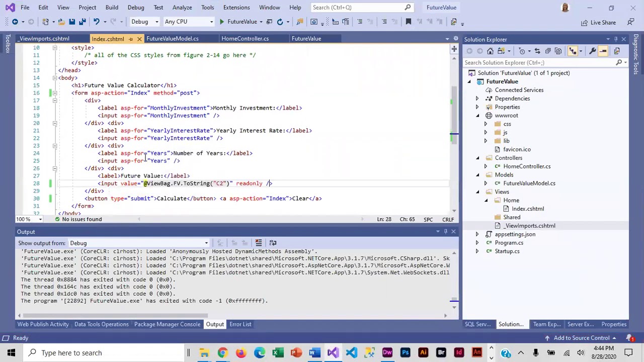Image resolution: width=644 pixels, height=362 pixels.
Task: Toggle auto-hide pin on Output panel
Action: pos(445,232)
